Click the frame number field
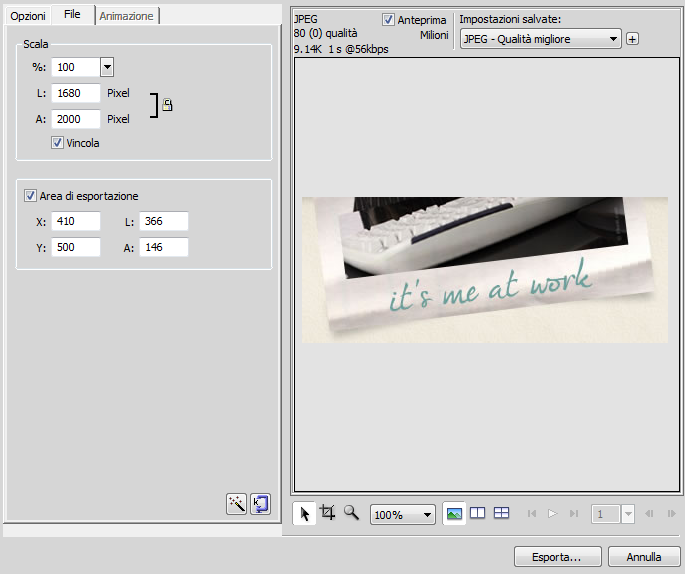 606,514
